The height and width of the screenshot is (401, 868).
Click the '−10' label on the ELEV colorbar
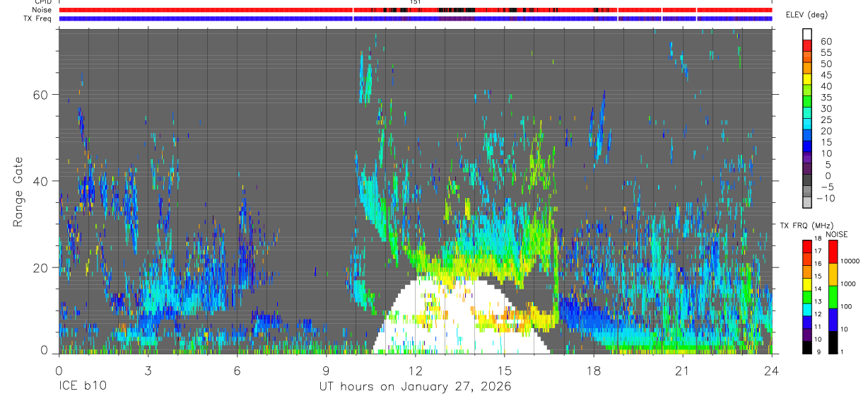pyautogui.click(x=826, y=198)
